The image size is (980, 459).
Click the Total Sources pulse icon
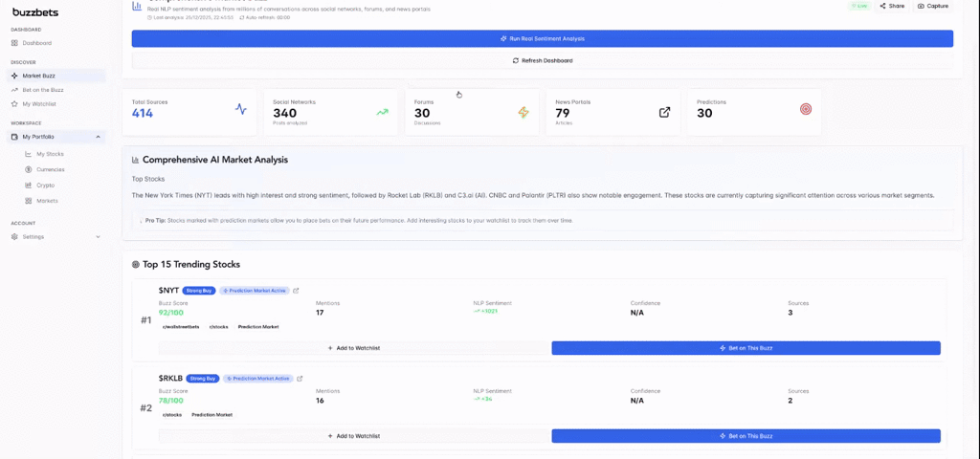point(240,109)
